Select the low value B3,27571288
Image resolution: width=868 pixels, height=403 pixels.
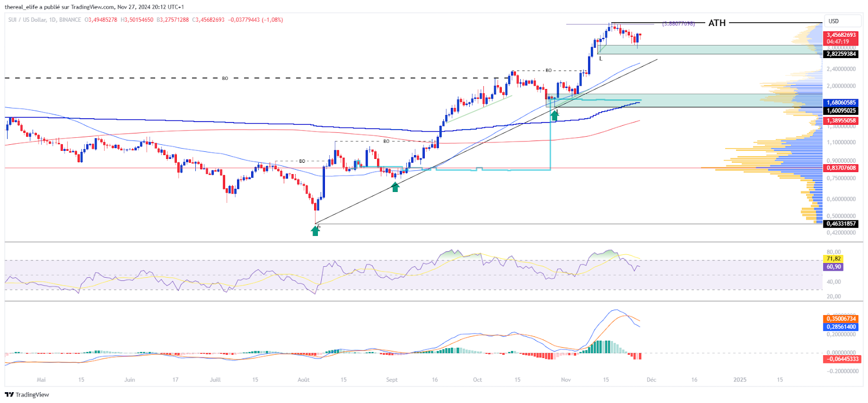(173, 20)
